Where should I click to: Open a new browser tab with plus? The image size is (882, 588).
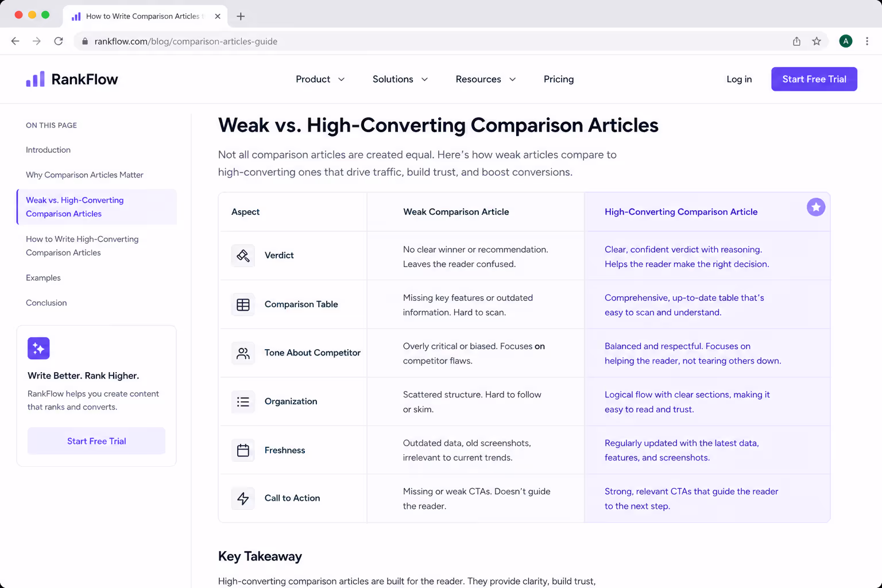241,16
